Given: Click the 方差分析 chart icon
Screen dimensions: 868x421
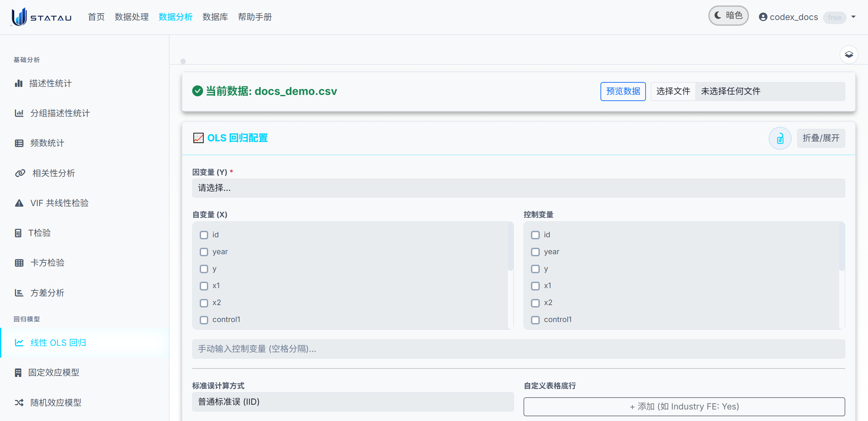Looking at the screenshot, I should tap(19, 293).
